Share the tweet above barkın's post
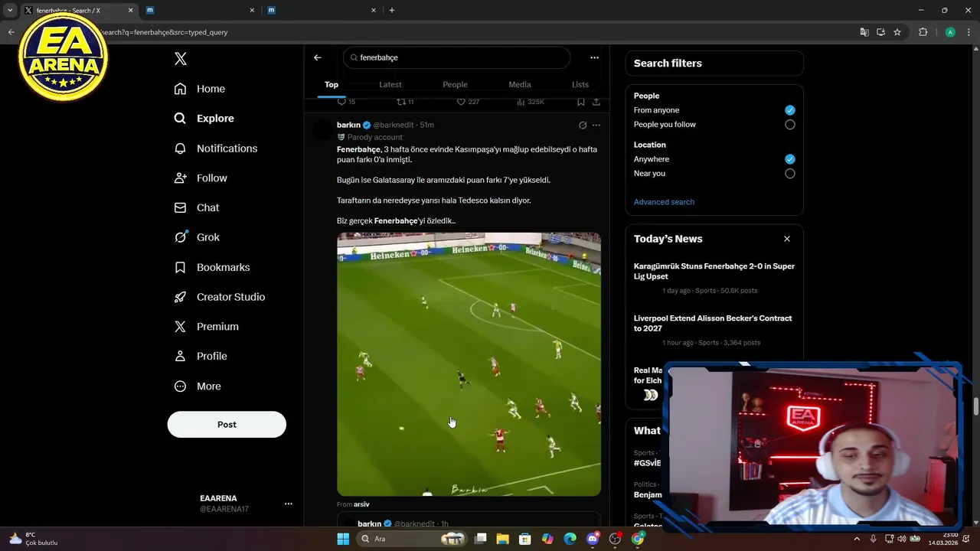The width and height of the screenshot is (980, 551). tap(596, 102)
